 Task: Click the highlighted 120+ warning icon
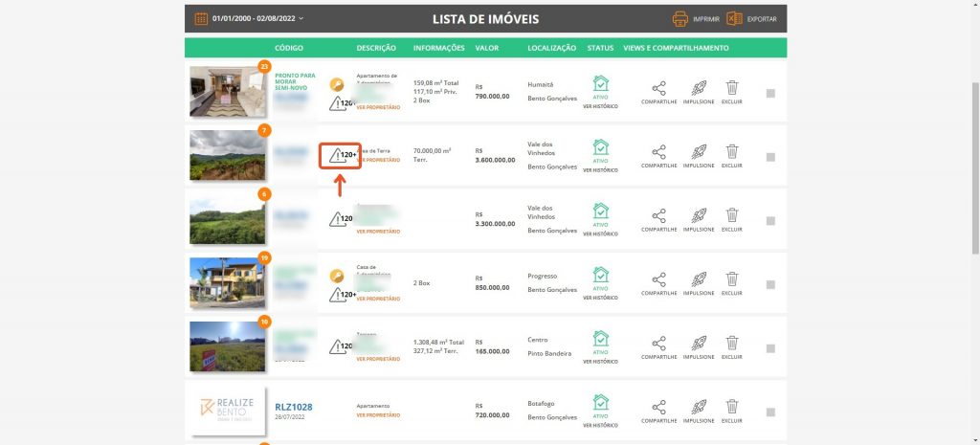pyautogui.click(x=341, y=155)
